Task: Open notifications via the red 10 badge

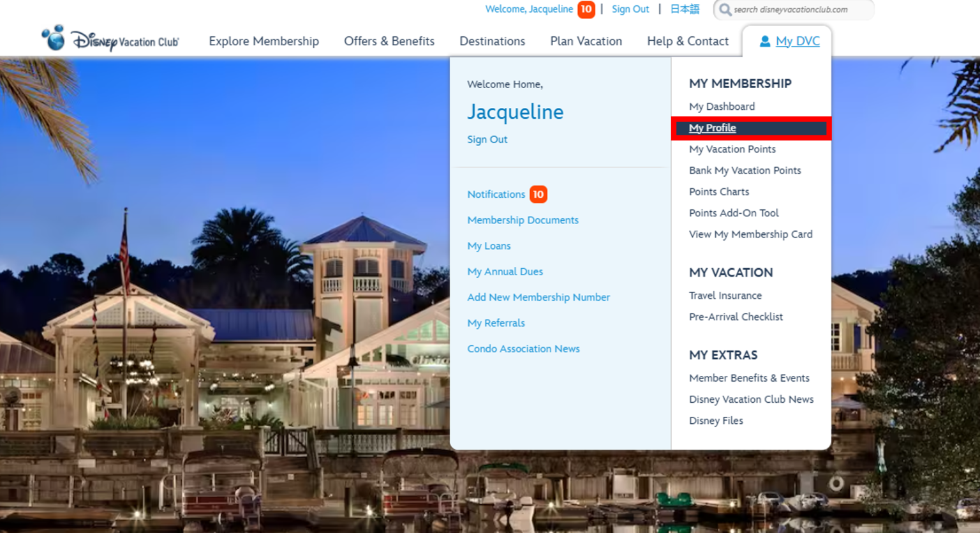Action: (x=586, y=10)
